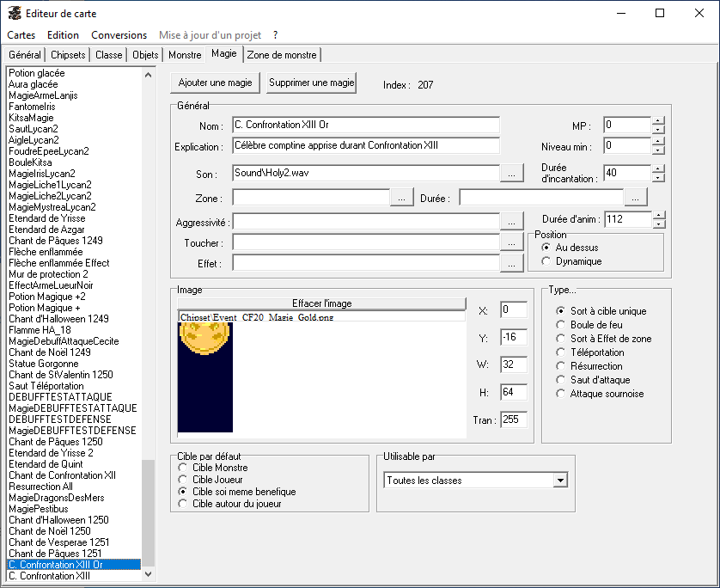Select Resurrection All in the spell list
Image resolution: width=720 pixels, height=588 pixels.
point(52,487)
